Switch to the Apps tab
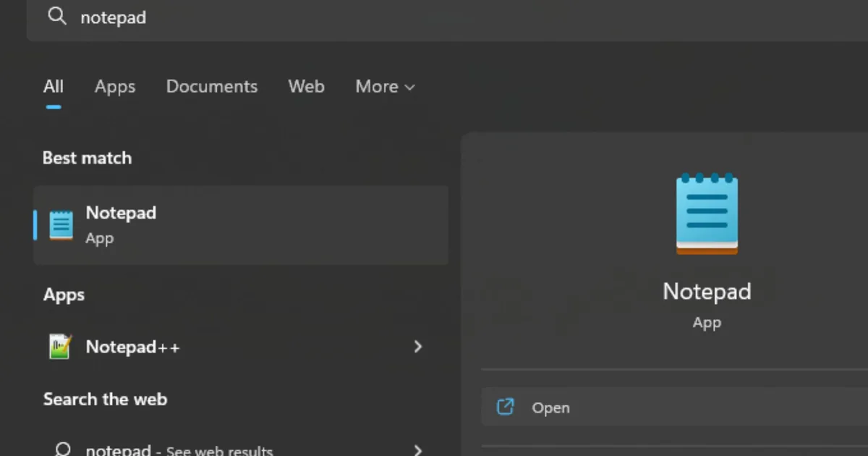The height and width of the screenshot is (456, 868). (x=115, y=86)
